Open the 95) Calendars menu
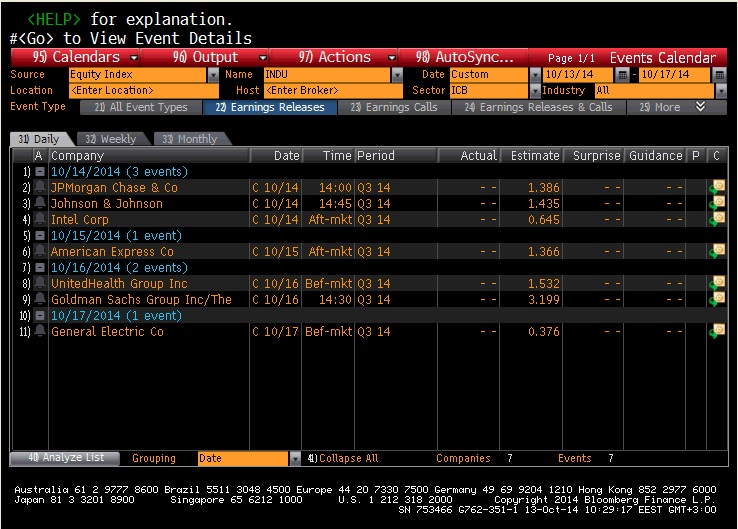Viewport: 738px width, 529px height. pos(75,57)
